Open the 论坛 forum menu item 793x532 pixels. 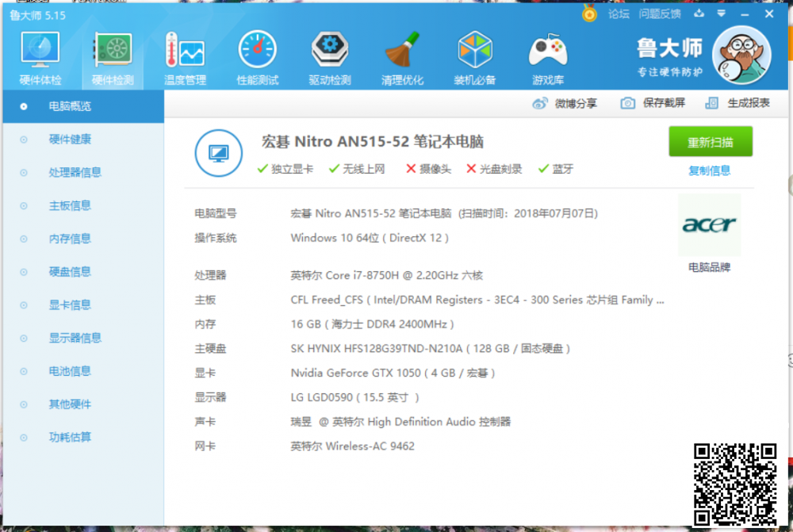[617, 13]
